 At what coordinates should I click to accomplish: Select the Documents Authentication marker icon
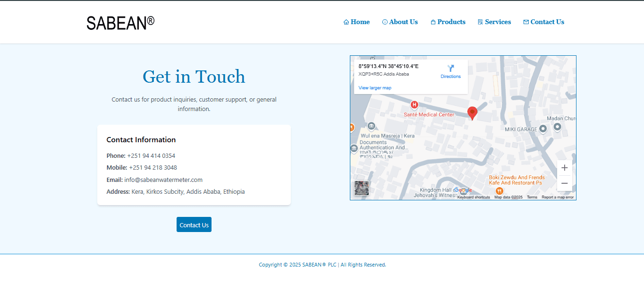pos(354,149)
